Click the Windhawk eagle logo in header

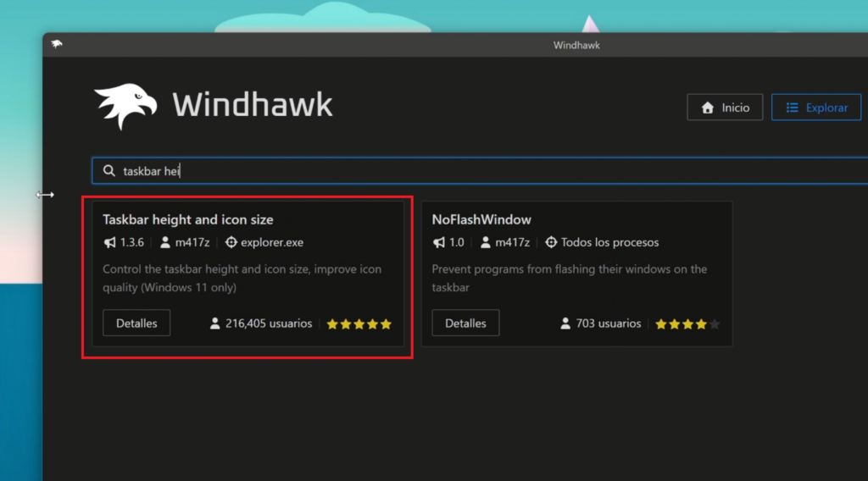pos(125,106)
